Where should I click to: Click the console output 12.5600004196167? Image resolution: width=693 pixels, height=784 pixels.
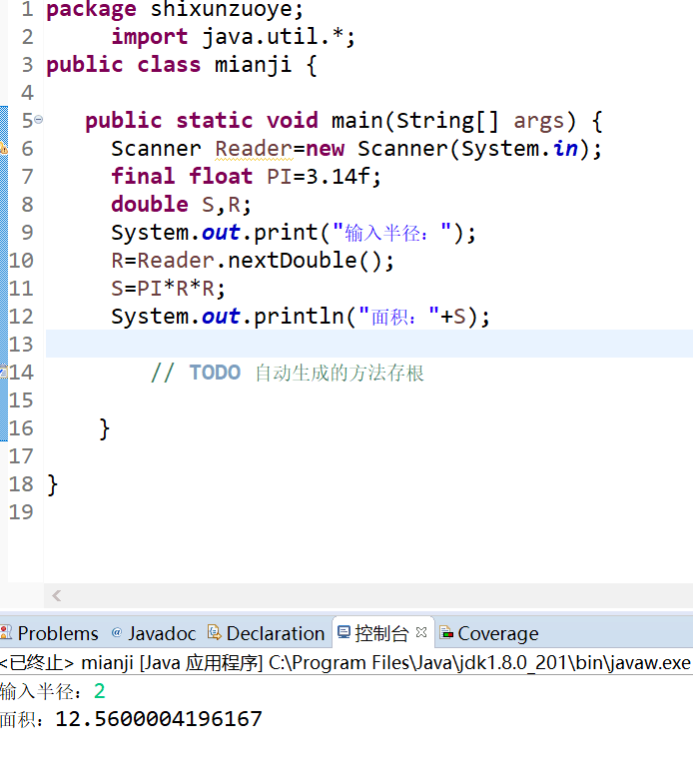159,719
